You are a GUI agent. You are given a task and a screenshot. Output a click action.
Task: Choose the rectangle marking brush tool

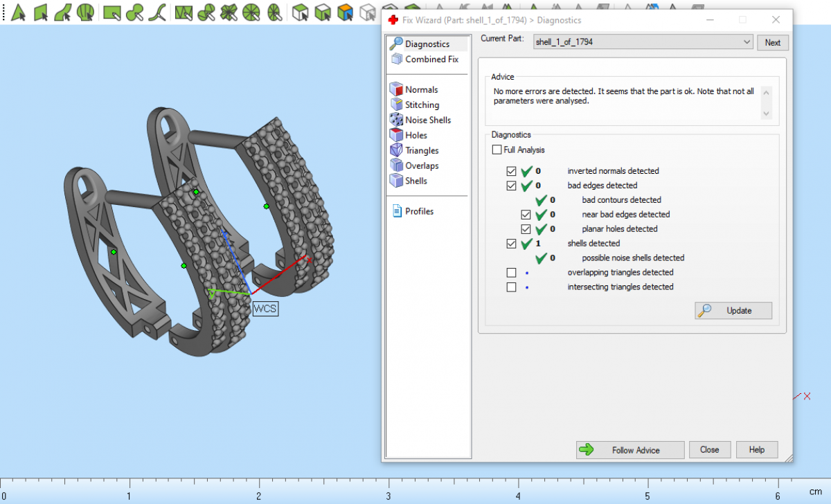tap(111, 12)
